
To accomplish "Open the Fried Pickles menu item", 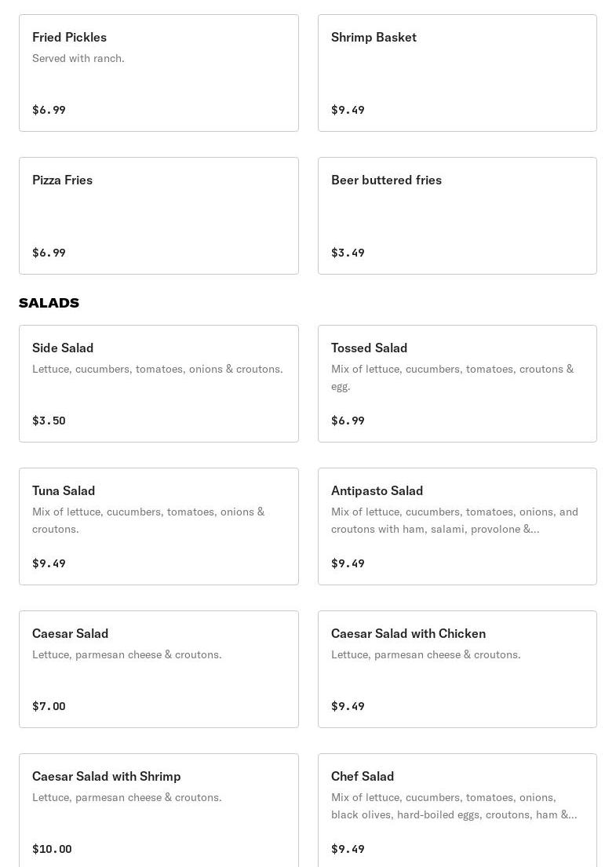I will pos(159,73).
